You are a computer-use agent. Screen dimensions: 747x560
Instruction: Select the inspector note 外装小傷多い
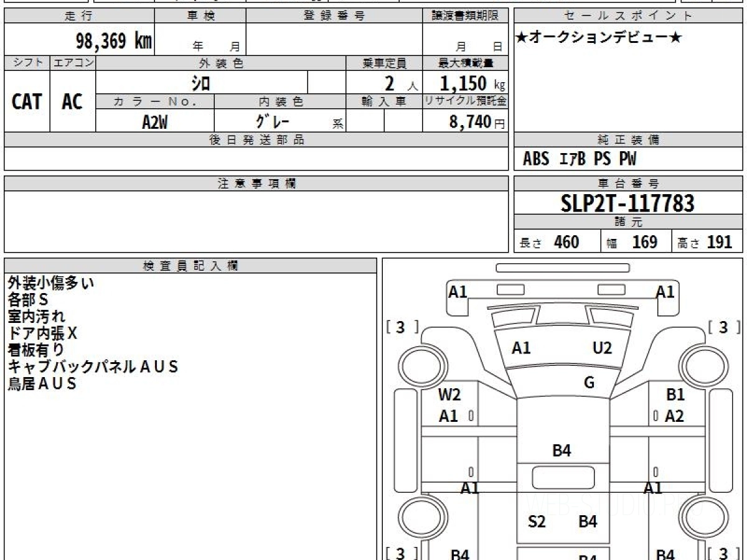pos(51,283)
